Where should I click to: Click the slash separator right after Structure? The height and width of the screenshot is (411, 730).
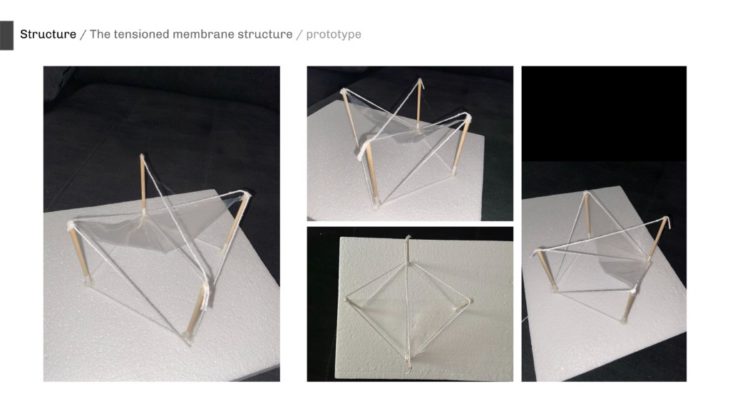pyautogui.click(x=83, y=35)
